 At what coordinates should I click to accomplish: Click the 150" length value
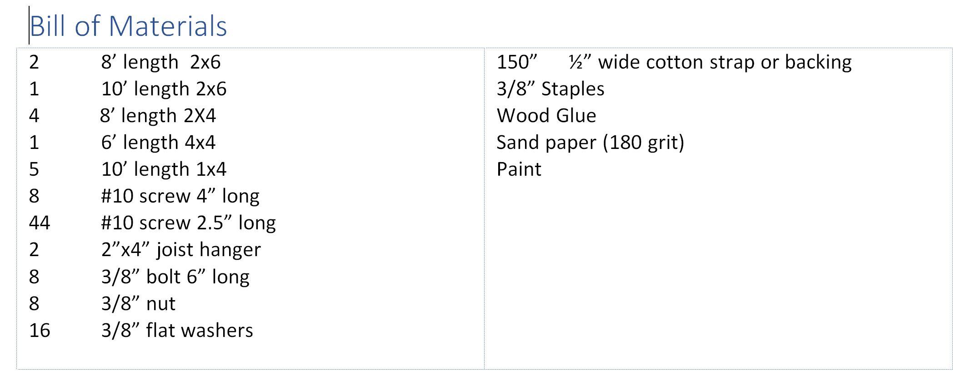tap(517, 62)
